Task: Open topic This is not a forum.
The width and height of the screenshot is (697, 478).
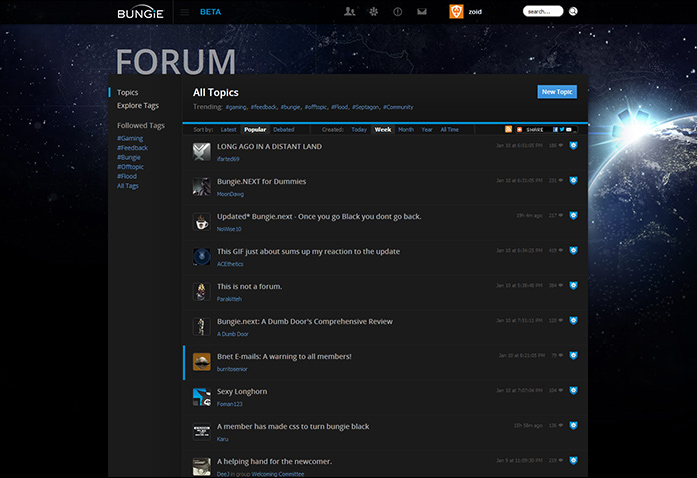Action: pos(249,286)
